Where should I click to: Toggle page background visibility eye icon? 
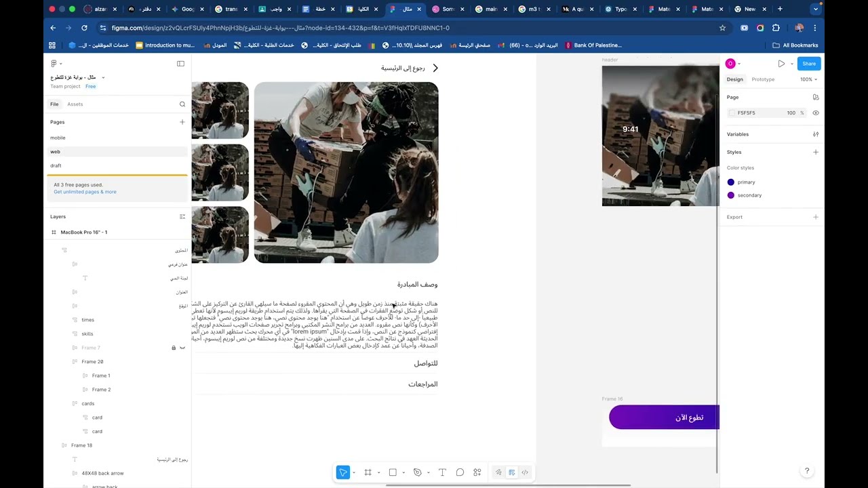816,113
